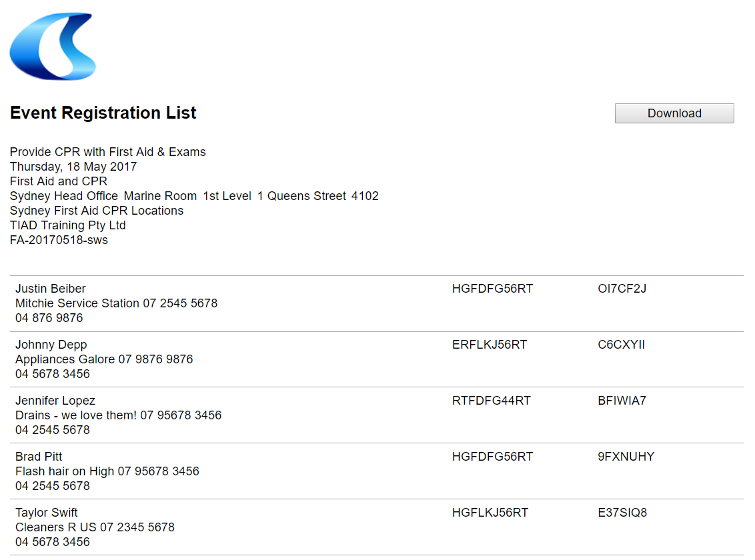Image resolution: width=755 pixels, height=560 pixels.
Task: Select the TIAD Training Pty Ltd text
Action: tap(68, 225)
